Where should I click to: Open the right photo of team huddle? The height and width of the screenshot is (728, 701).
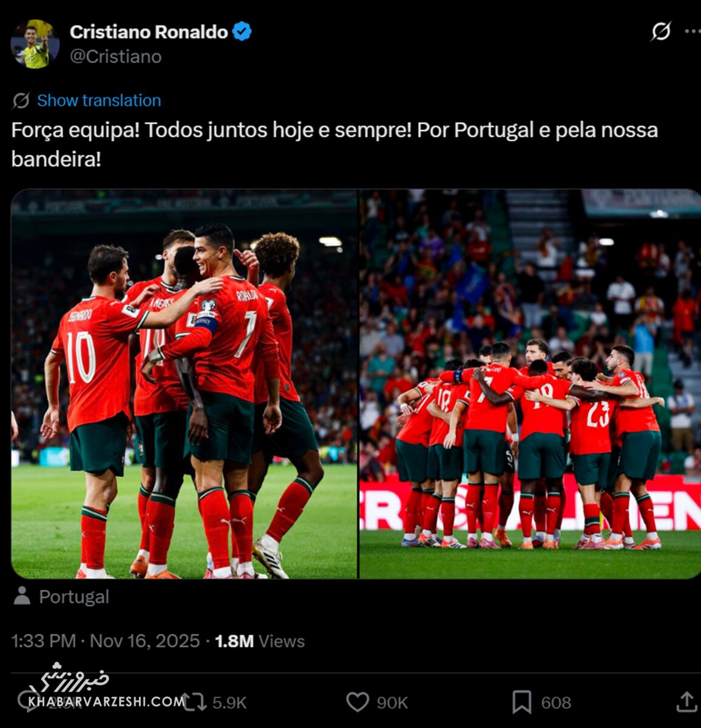click(530, 384)
